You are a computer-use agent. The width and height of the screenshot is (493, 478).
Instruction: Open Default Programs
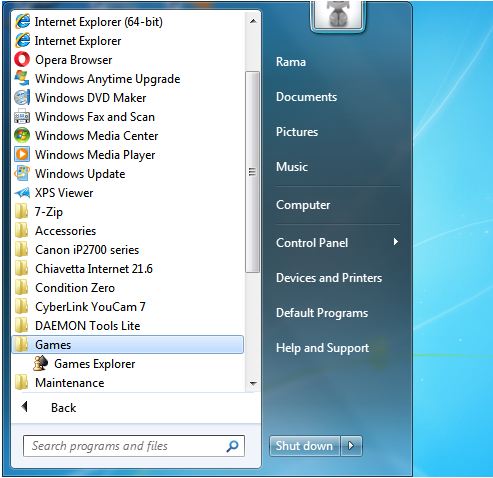click(x=322, y=313)
